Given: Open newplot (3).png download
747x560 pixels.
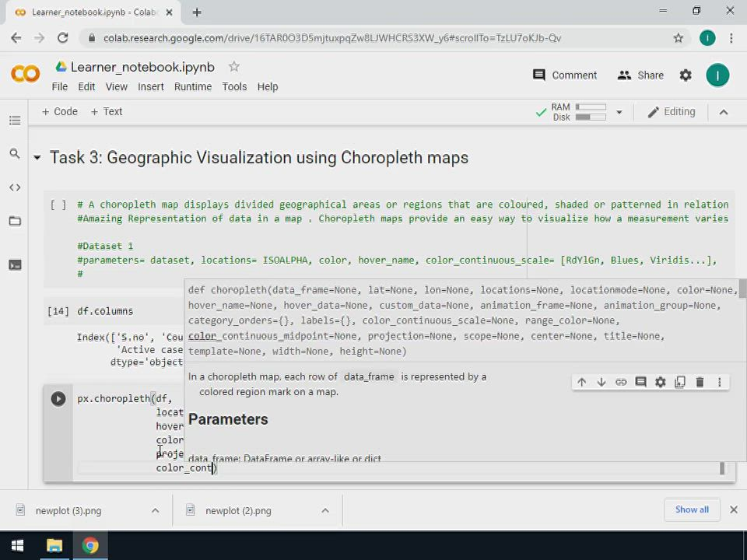Looking at the screenshot, I should 68,510.
